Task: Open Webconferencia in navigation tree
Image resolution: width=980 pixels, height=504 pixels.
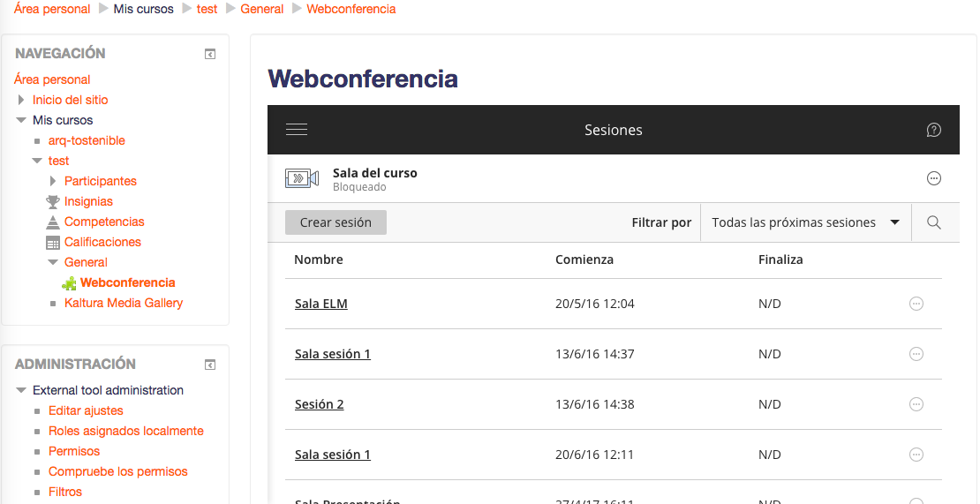Action: [x=127, y=283]
